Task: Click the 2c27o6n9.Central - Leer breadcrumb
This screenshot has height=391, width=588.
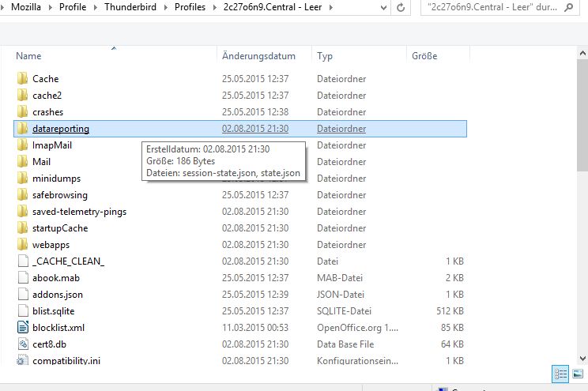Action: [273, 7]
